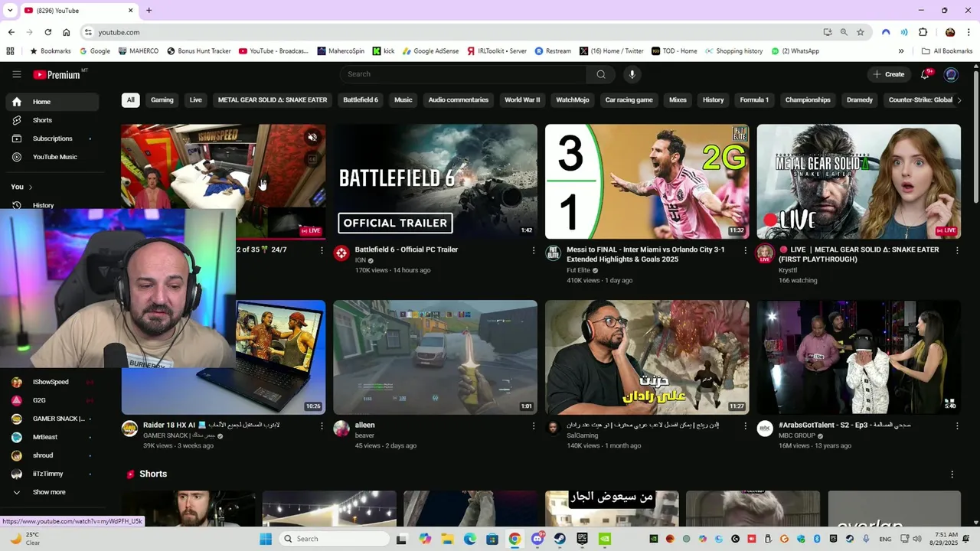Start voice search with microphone icon
The height and width of the screenshot is (551, 980).
click(x=632, y=74)
